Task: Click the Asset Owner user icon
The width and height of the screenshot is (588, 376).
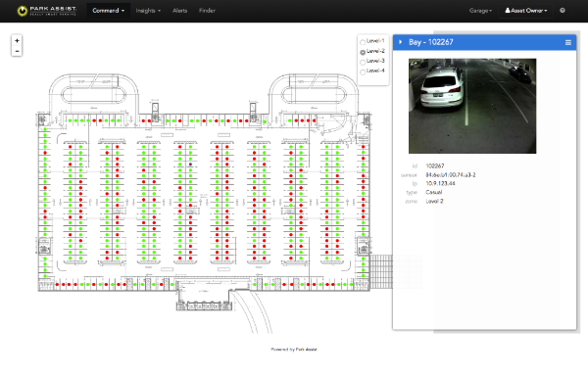Action: pos(508,11)
